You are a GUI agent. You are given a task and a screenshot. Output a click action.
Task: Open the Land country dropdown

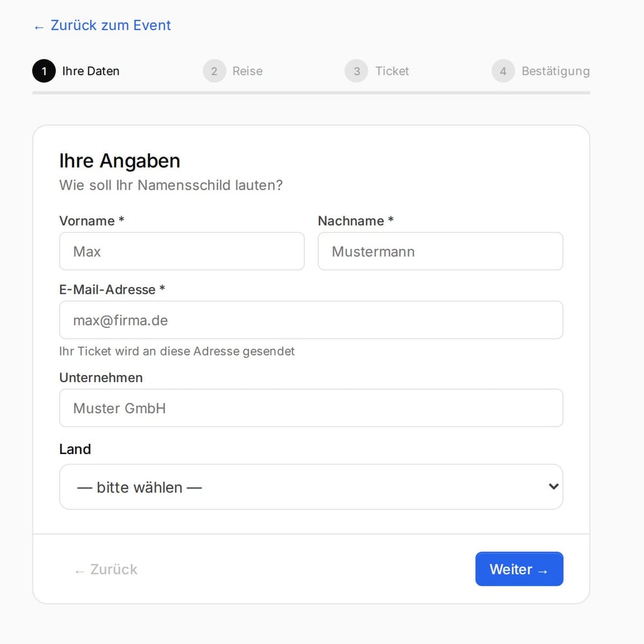pyautogui.click(x=311, y=487)
